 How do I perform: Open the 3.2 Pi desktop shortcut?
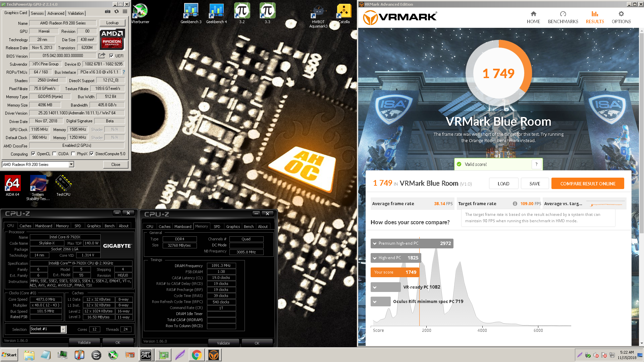pos(242,14)
